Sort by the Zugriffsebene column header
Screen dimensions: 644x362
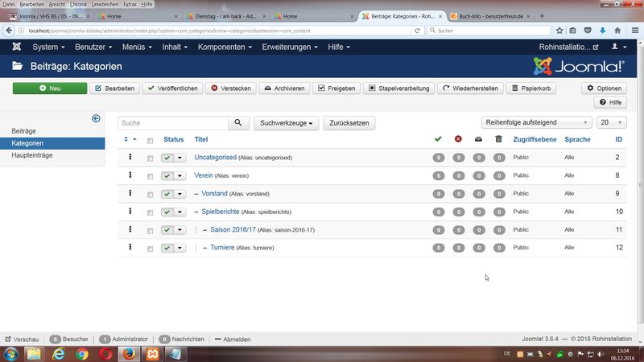535,139
